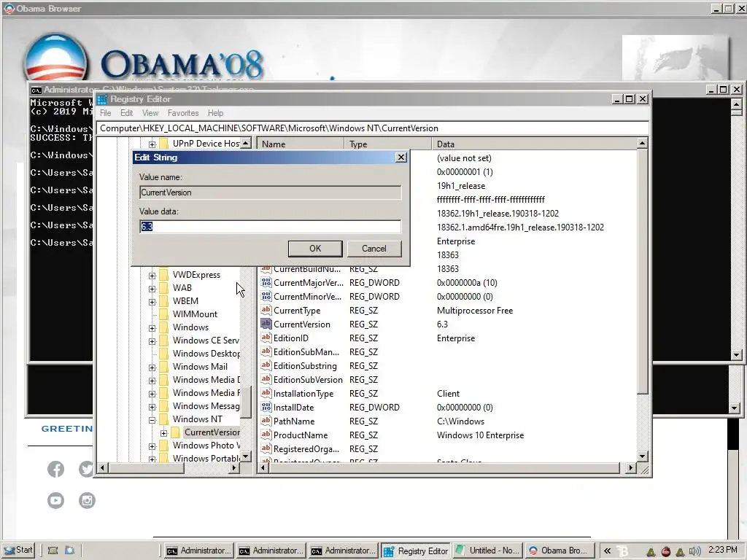Viewport: 747px width, 560px height.
Task: Click the Registry Editor title bar icon
Action: [x=102, y=99]
